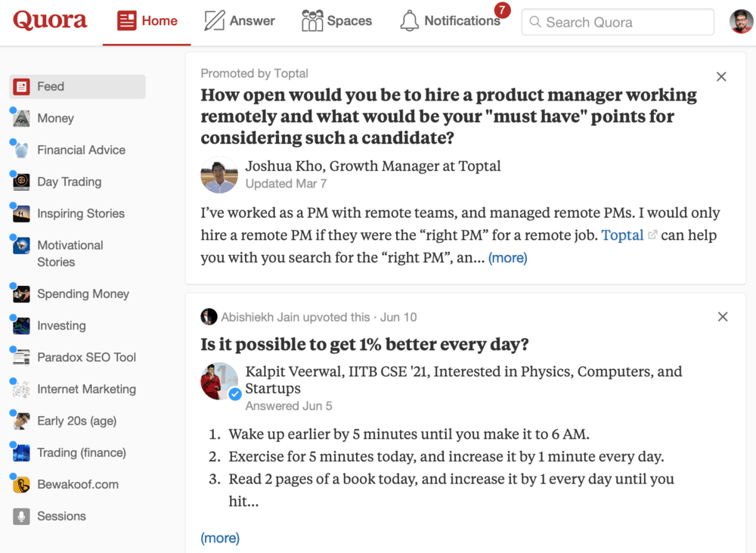Open the Home feed icon
This screenshot has width=756, height=553.
coord(125,21)
